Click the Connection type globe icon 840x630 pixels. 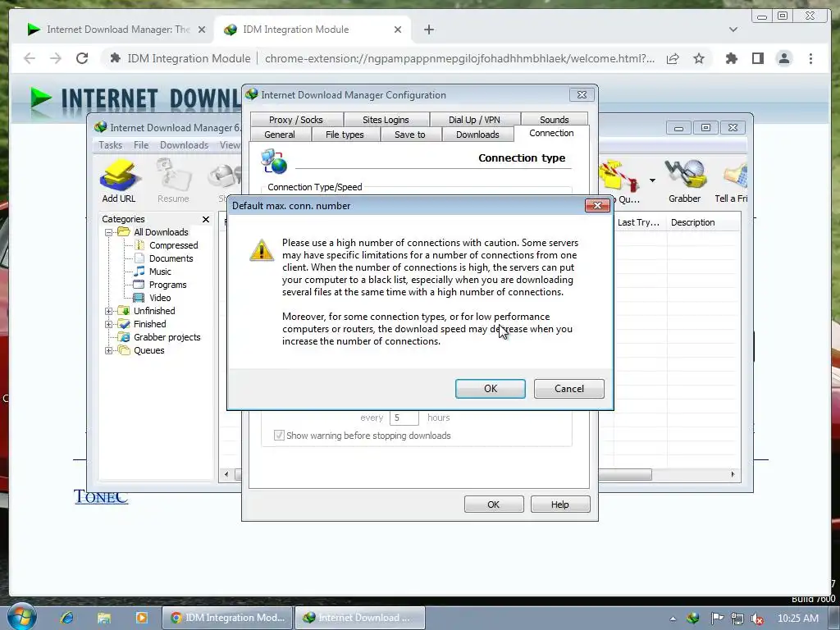[x=274, y=162]
